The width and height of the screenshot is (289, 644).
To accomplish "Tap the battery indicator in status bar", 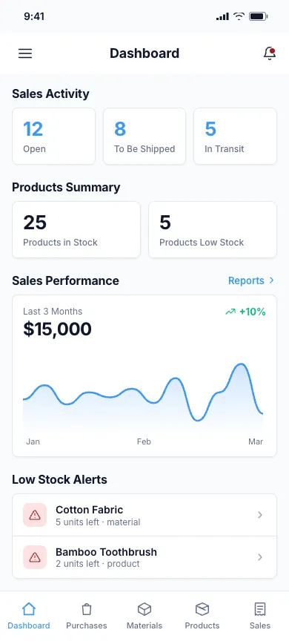I will [259, 16].
